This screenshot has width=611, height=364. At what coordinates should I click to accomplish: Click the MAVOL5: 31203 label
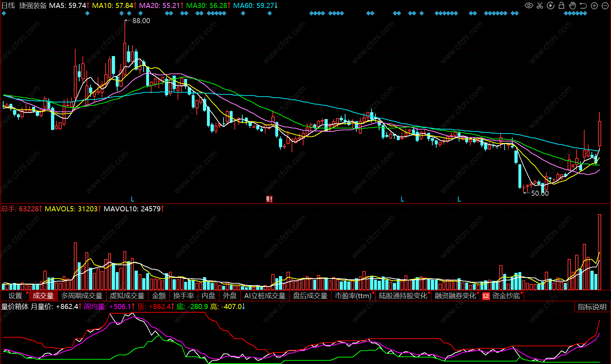tap(73, 209)
